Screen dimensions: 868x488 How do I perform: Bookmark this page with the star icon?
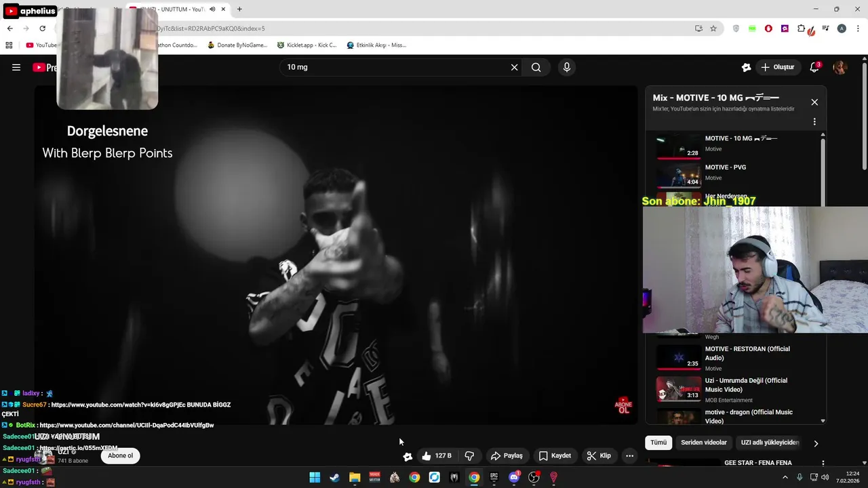point(713,28)
